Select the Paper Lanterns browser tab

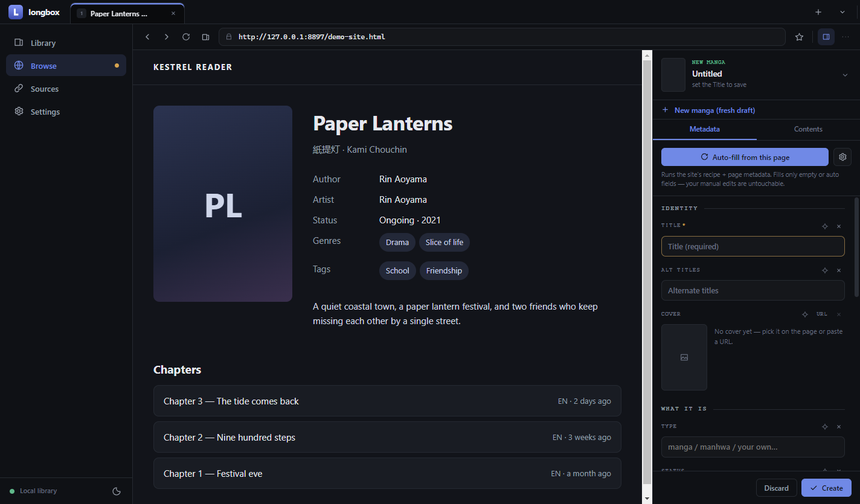(127, 13)
